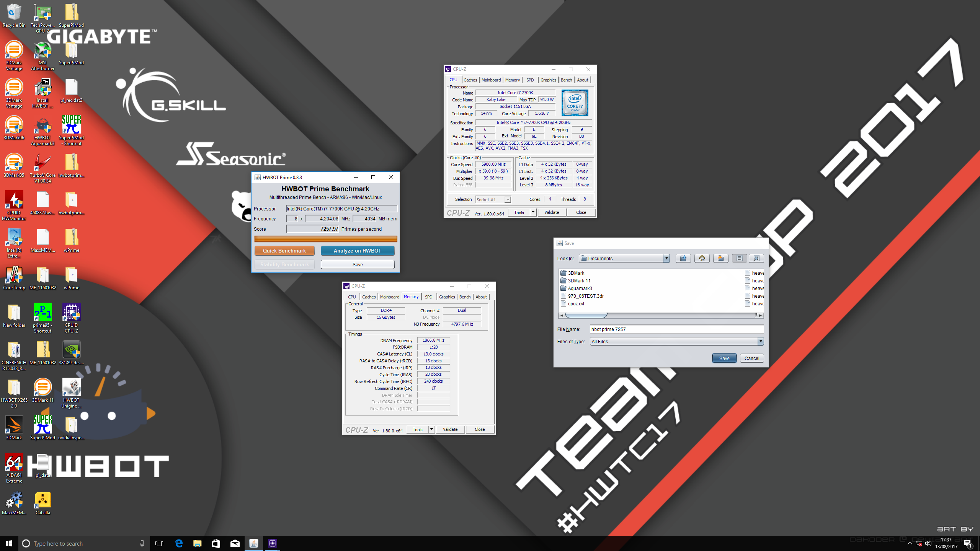Click the Windows Start button
This screenshot has width=980, height=551.
9,543
